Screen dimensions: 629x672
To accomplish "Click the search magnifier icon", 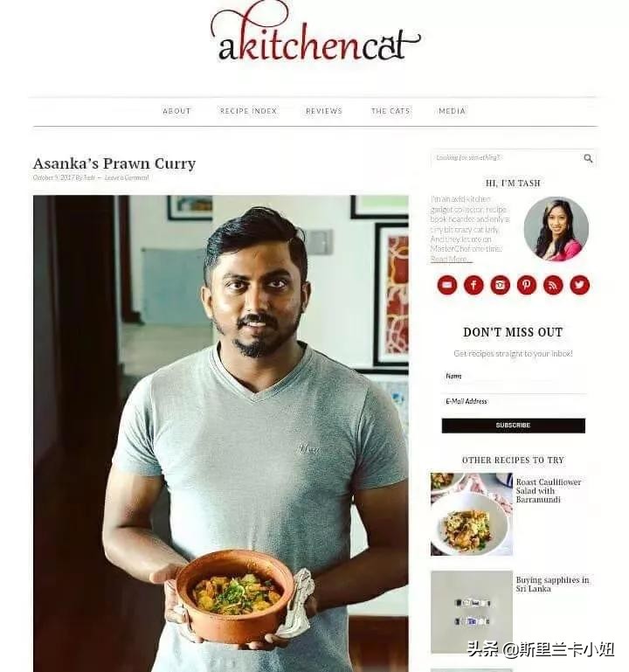I will point(588,158).
